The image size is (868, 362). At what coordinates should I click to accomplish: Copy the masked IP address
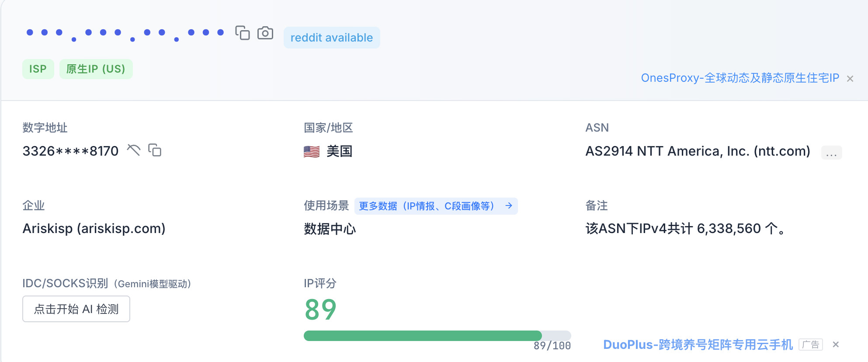tap(243, 33)
